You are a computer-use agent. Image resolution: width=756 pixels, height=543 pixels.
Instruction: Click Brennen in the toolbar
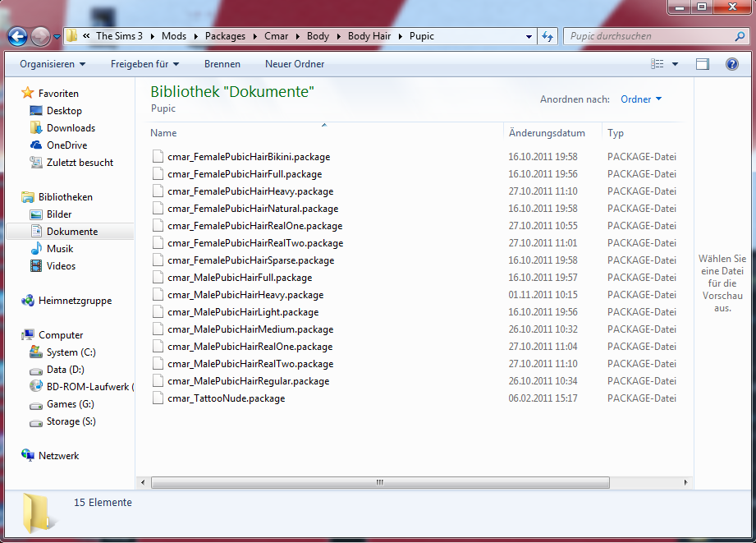[x=222, y=64]
